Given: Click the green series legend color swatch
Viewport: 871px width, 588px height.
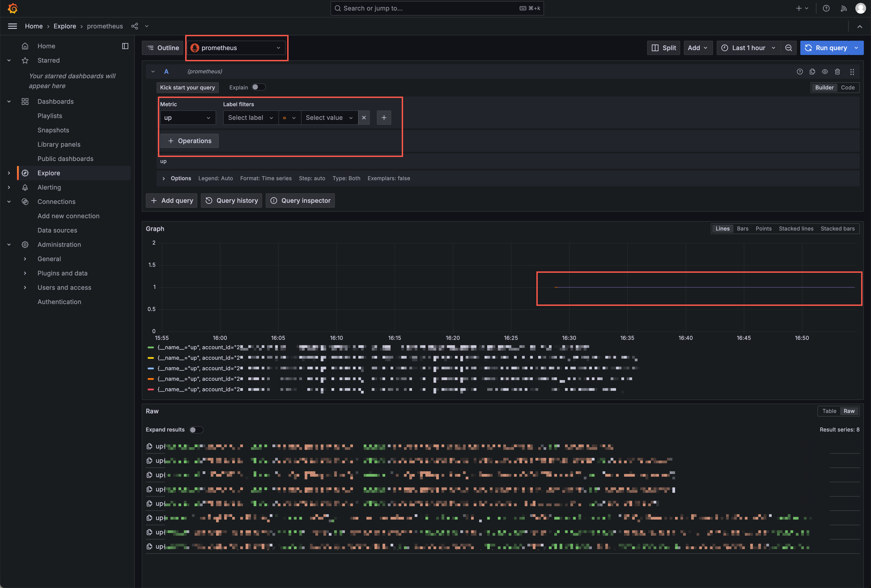Looking at the screenshot, I should pos(151,348).
